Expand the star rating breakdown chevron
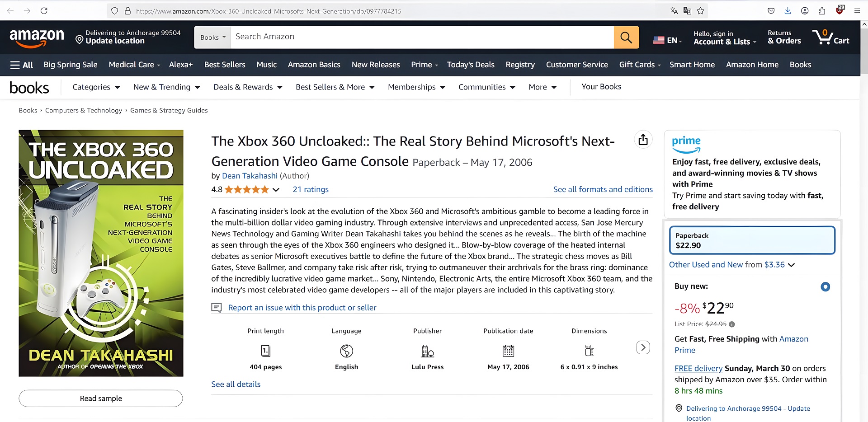Screen dimensions: 868x422 coord(276,190)
